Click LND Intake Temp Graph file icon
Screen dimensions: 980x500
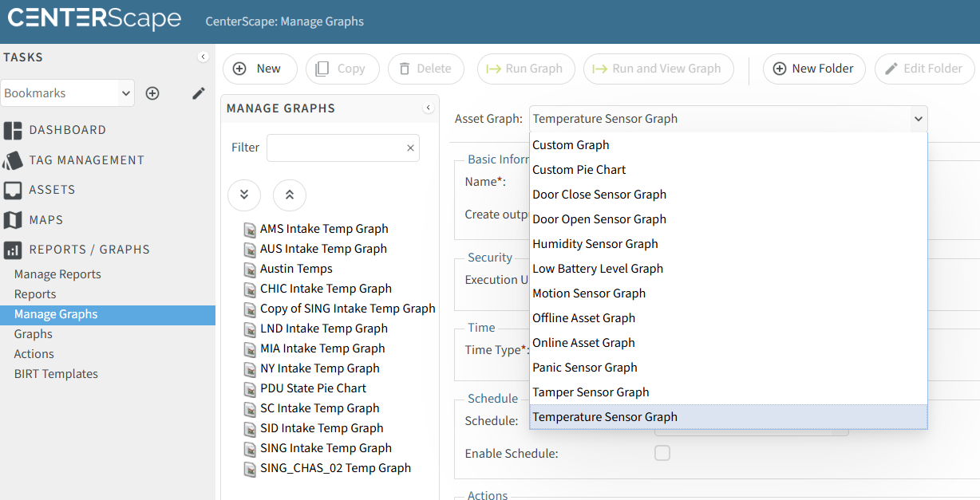click(x=250, y=329)
